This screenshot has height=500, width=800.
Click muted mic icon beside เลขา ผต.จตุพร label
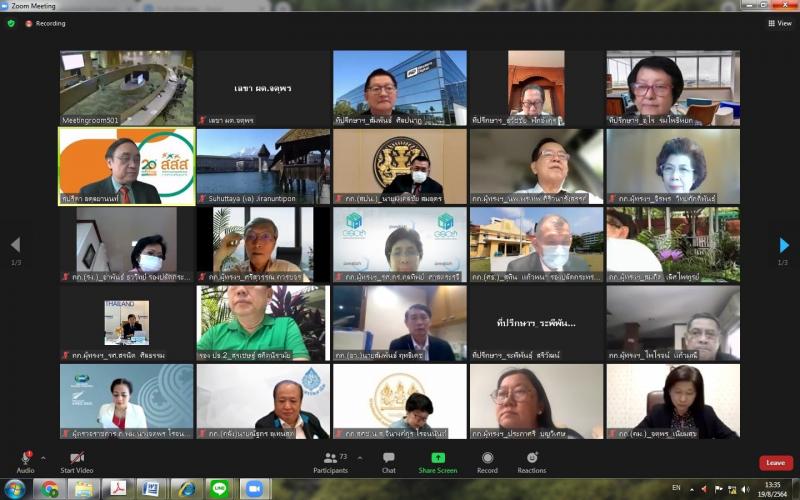(x=203, y=120)
